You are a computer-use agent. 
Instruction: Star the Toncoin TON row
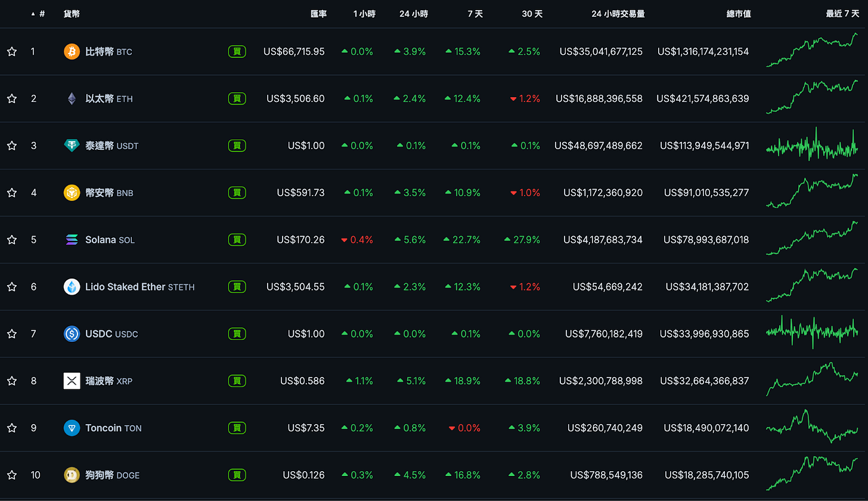12,428
